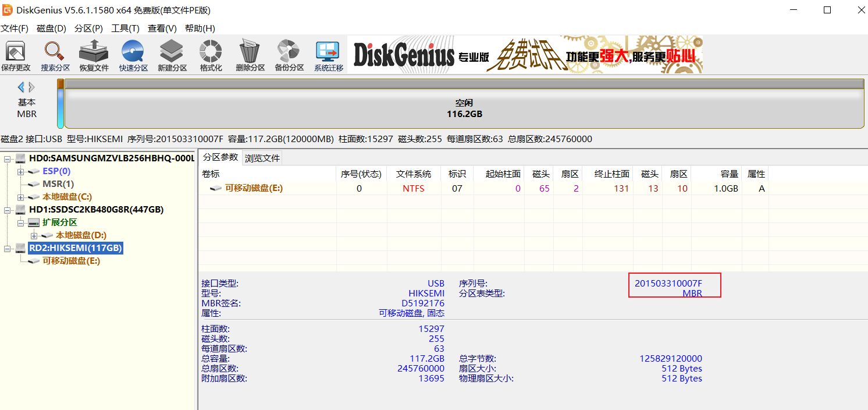
Task: Open the 工具(T) menu
Action: point(125,28)
